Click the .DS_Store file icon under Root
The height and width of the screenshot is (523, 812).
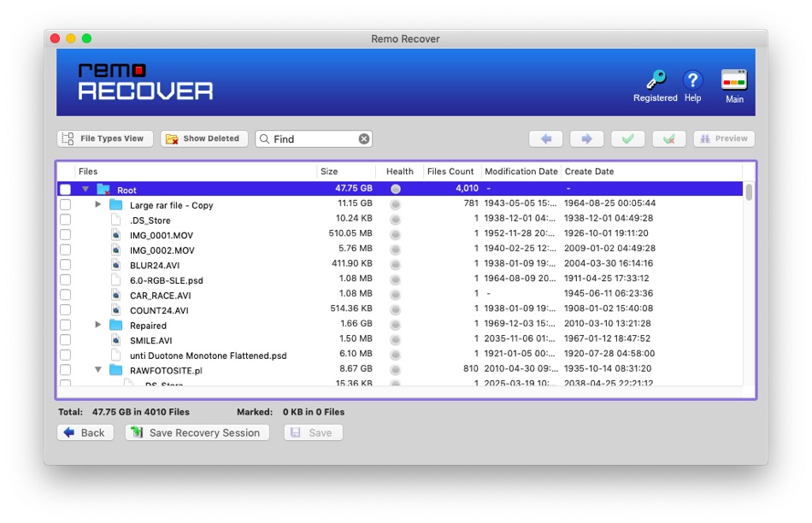[116, 220]
